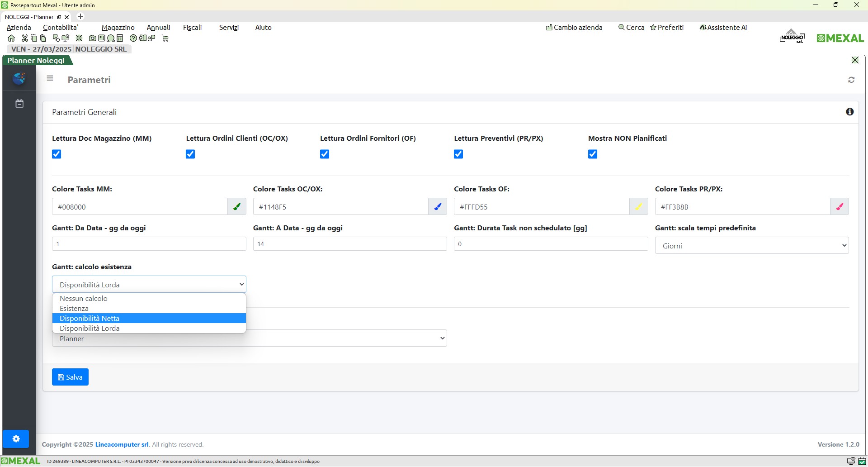This screenshot has width=868, height=467.
Task: Toggle Lettura Ordini Fornitori (OF) checkbox
Action: (x=325, y=154)
